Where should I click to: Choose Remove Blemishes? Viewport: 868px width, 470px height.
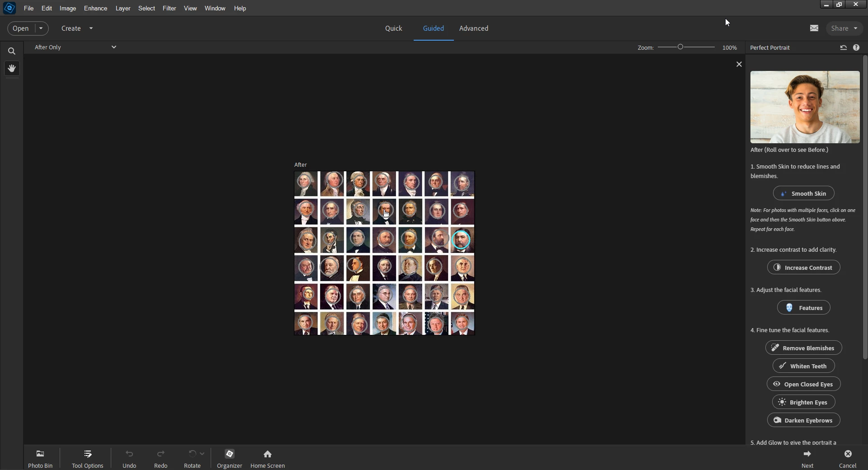[804, 348]
